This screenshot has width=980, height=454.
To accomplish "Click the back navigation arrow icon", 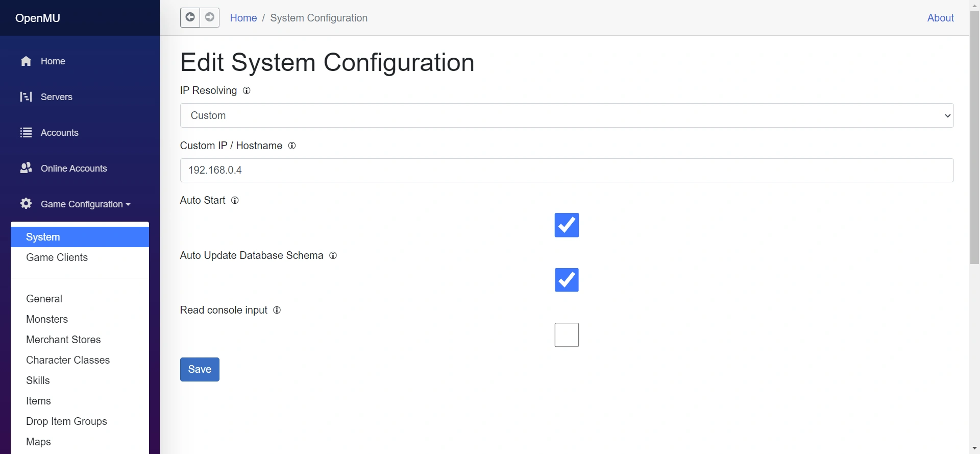I will pyautogui.click(x=190, y=17).
